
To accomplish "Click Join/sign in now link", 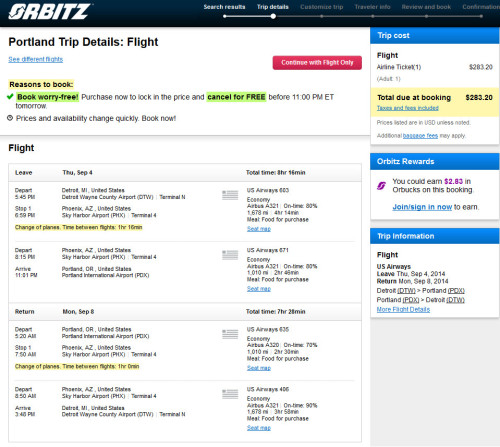I will coord(422,207).
